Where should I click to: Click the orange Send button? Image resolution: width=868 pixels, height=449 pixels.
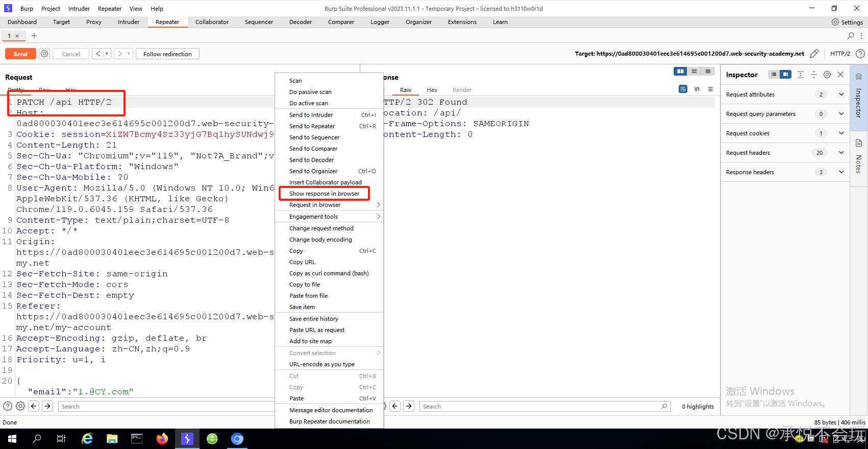pyautogui.click(x=20, y=54)
